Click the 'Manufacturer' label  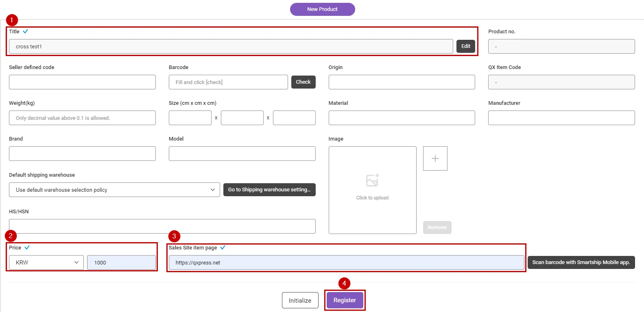(x=504, y=103)
